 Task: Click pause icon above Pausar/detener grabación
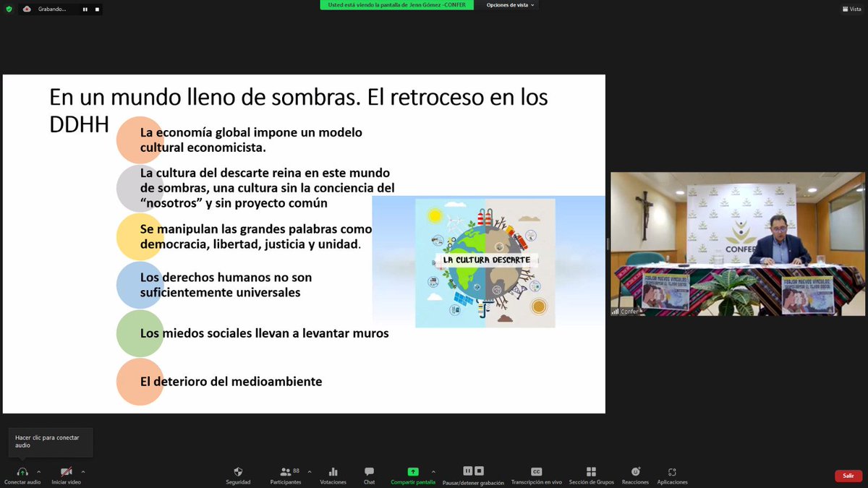467,471
